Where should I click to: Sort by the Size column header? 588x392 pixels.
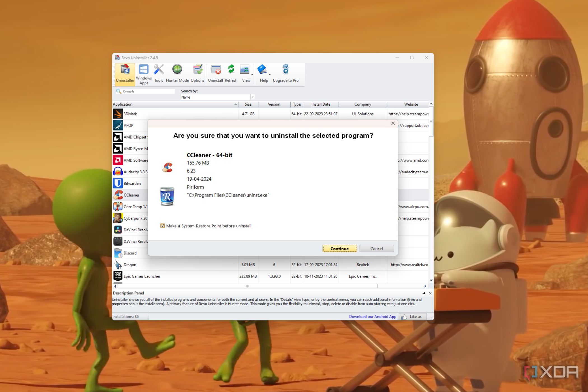point(248,104)
